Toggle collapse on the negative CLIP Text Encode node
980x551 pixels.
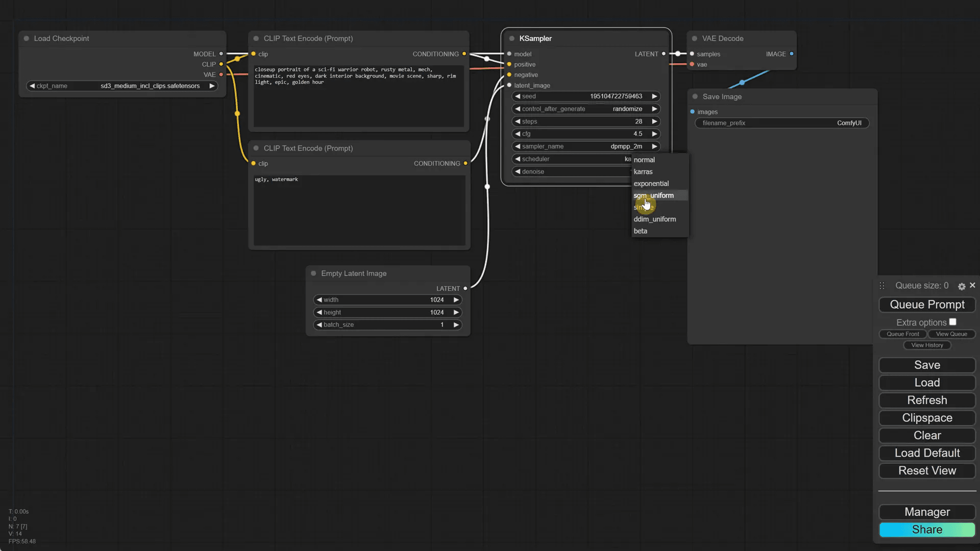point(256,148)
